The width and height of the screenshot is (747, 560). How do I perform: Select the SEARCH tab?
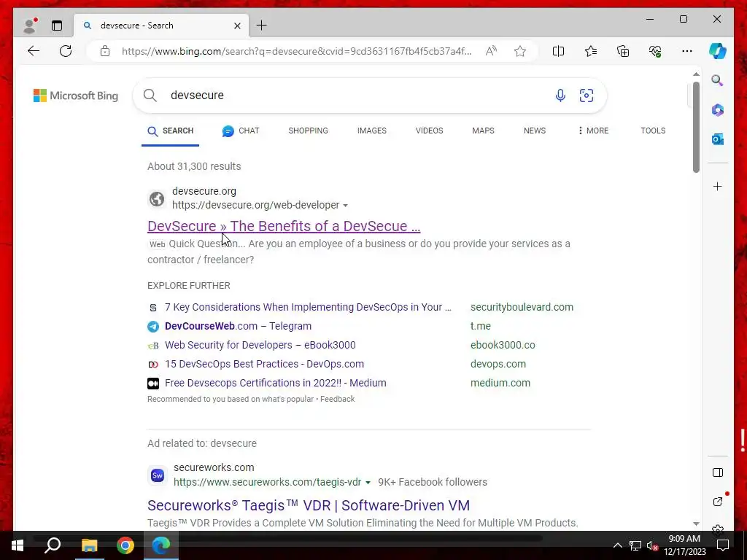point(170,131)
